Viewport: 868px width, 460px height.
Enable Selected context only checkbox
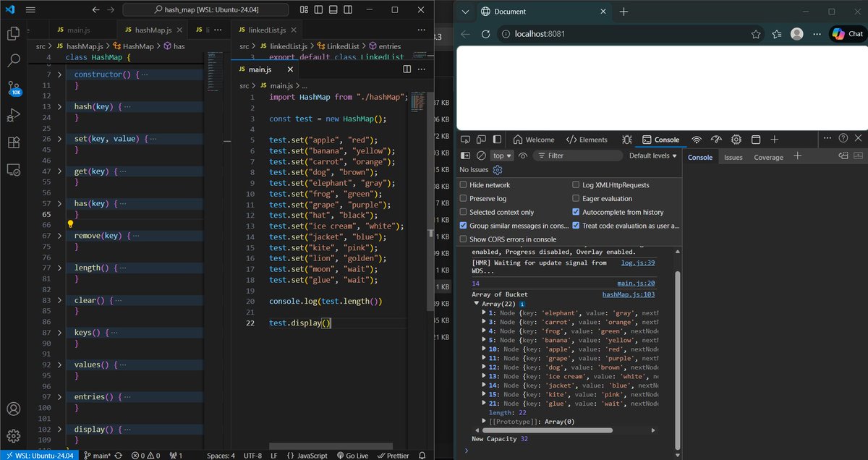[x=463, y=213]
